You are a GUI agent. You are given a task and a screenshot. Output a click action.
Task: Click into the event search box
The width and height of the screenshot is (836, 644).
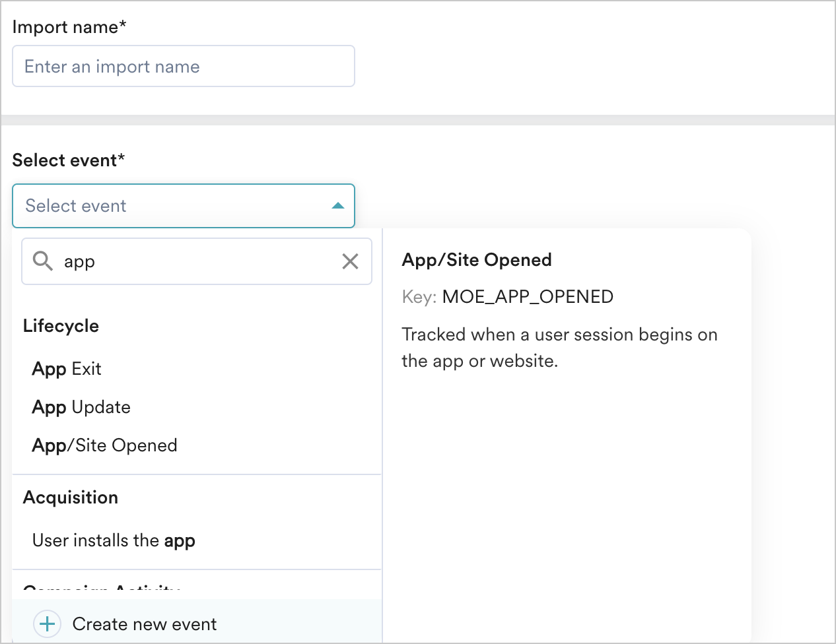coord(198,261)
